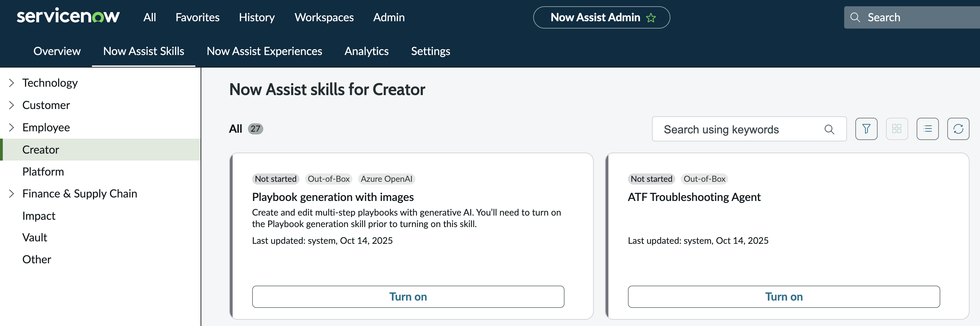This screenshot has width=980, height=326.
Task: Go to the Now Assist Experiences tab
Action: pyautogui.click(x=264, y=51)
